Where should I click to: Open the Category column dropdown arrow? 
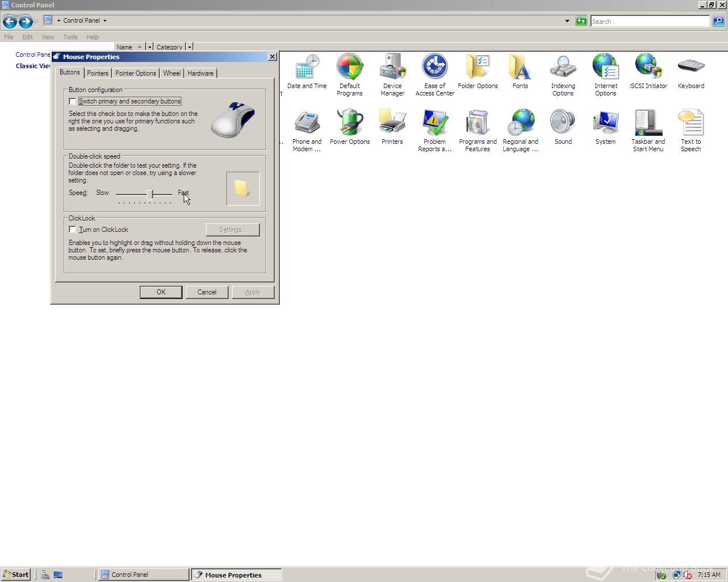(189, 47)
